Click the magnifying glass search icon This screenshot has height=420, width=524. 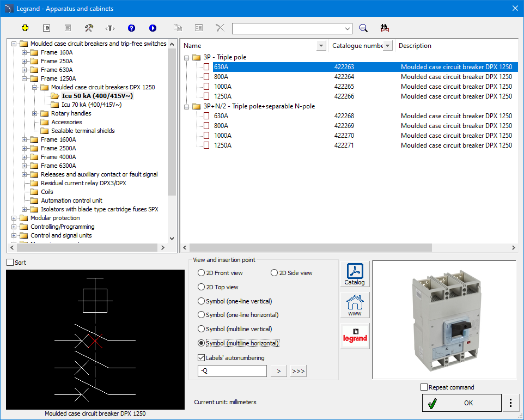pos(363,28)
